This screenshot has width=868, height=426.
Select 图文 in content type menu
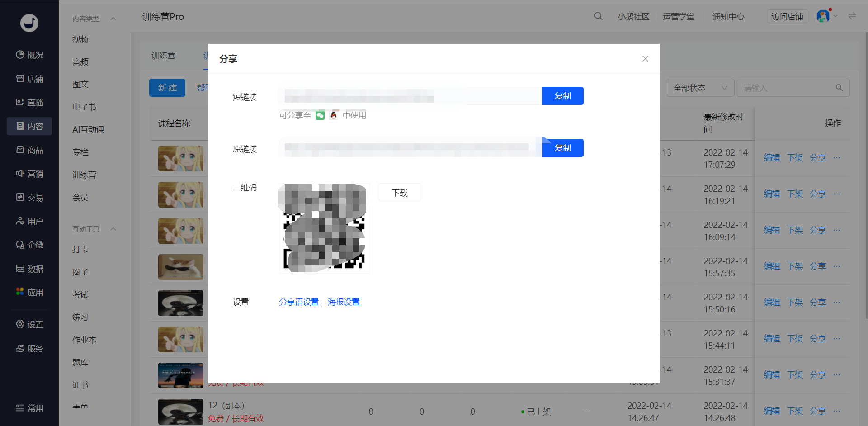80,84
